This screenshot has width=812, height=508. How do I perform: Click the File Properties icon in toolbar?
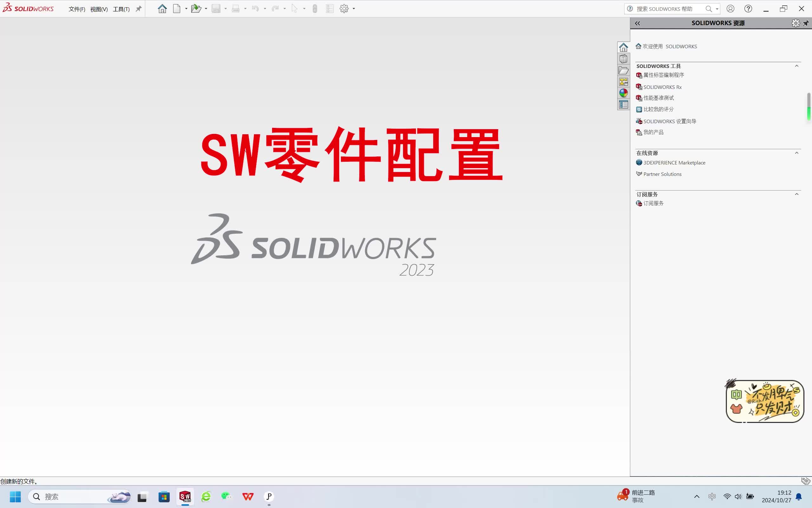point(330,9)
